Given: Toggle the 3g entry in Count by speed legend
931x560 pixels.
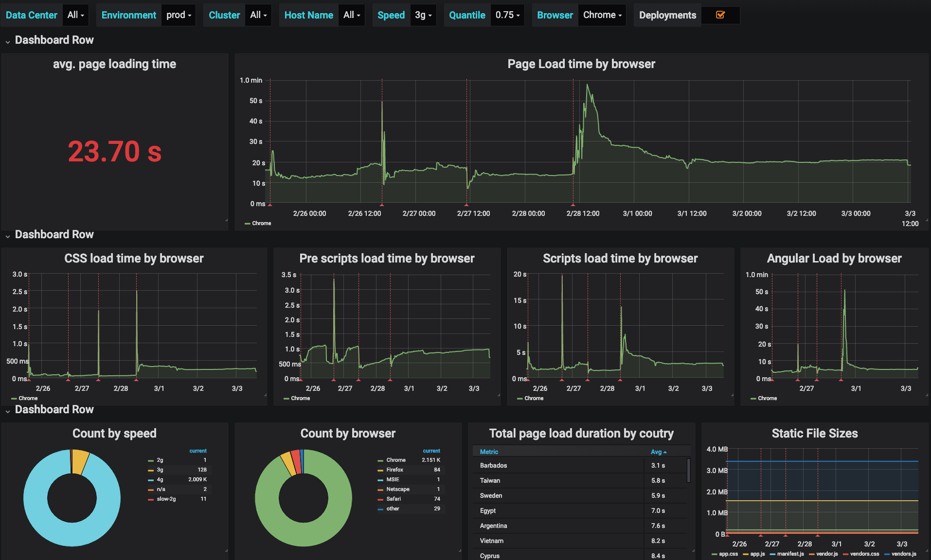Looking at the screenshot, I should point(160,470).
